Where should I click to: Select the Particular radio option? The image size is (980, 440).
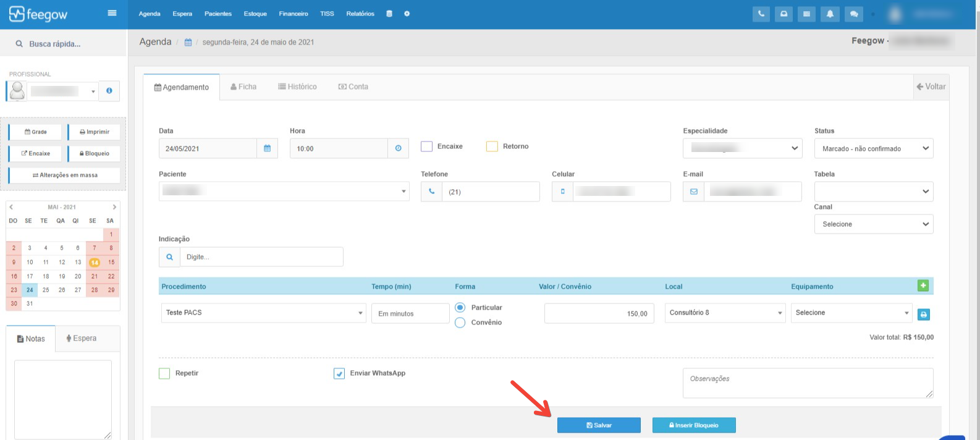coord(460,308)
